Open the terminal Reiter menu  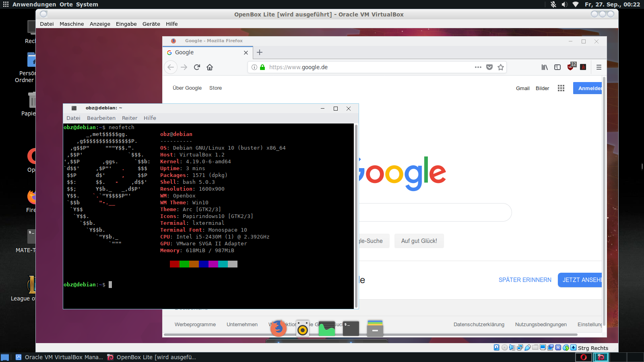point(130,118)
